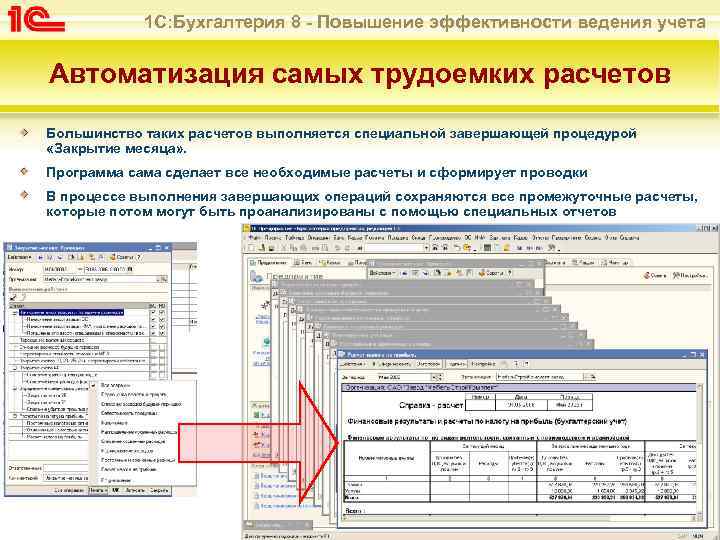Click Настройка button in the report window toolbar

[x=483, y=364]
